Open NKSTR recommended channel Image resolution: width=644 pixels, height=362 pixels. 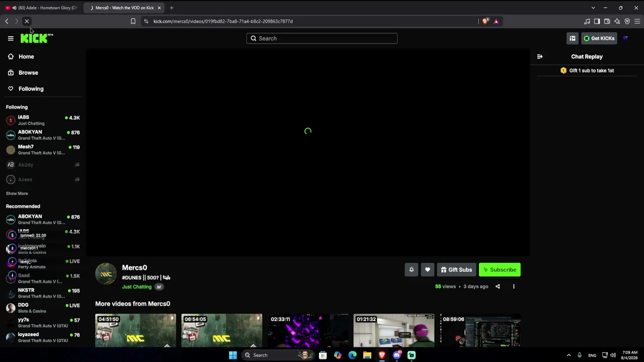(x=43, y=293)
